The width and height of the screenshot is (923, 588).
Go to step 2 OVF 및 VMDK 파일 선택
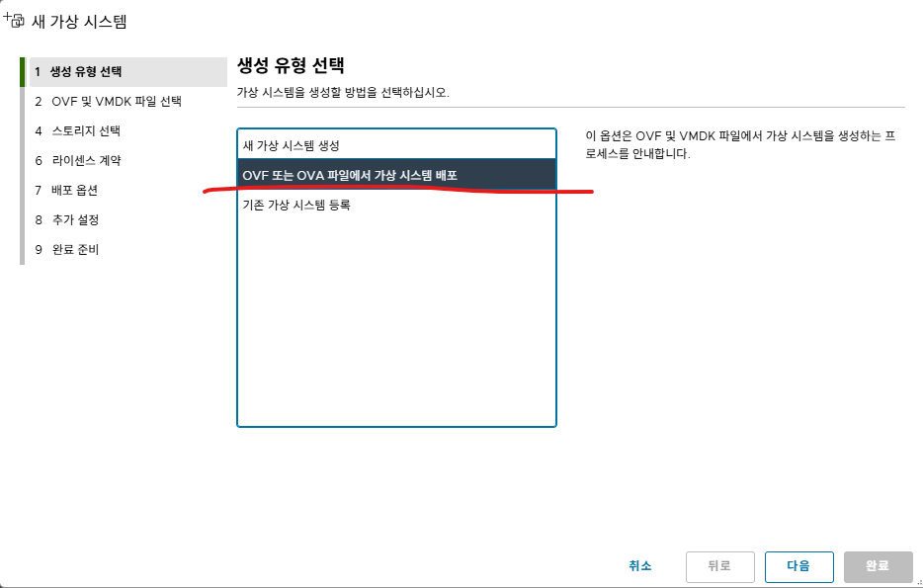[x=108, y=101]
